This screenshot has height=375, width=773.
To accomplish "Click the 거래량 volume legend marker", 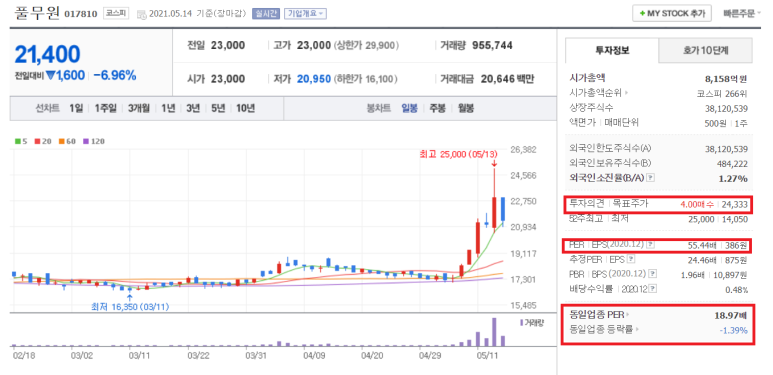I will click(x=522, y=322).
